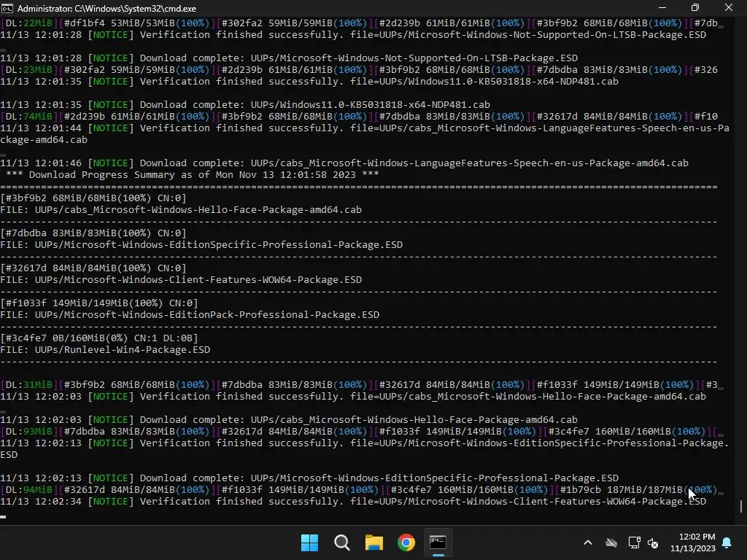This screenshot has width=747, height=560.
Task: Click the 'DL:94MiB' progress line
Action: click(x=359, y=490)
